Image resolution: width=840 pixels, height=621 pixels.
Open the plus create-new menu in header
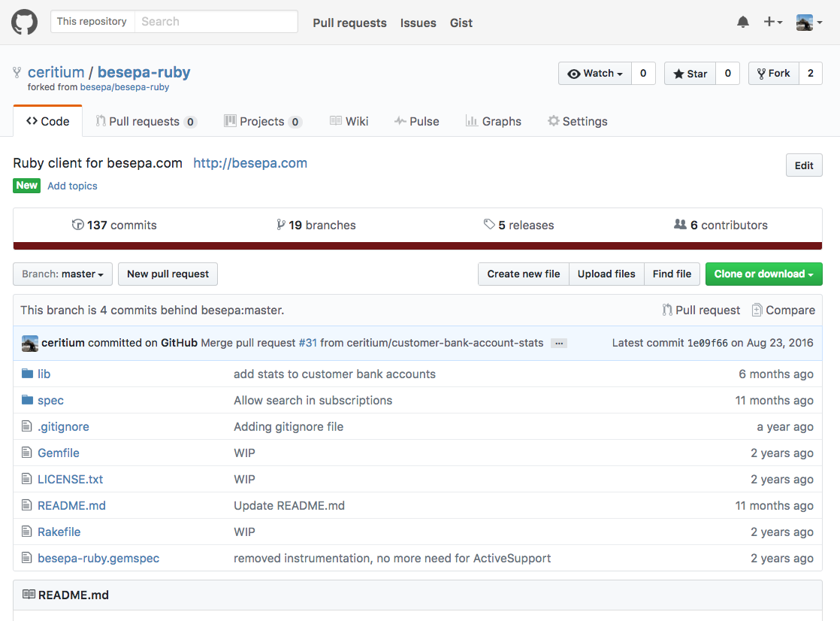click(773, 22)
